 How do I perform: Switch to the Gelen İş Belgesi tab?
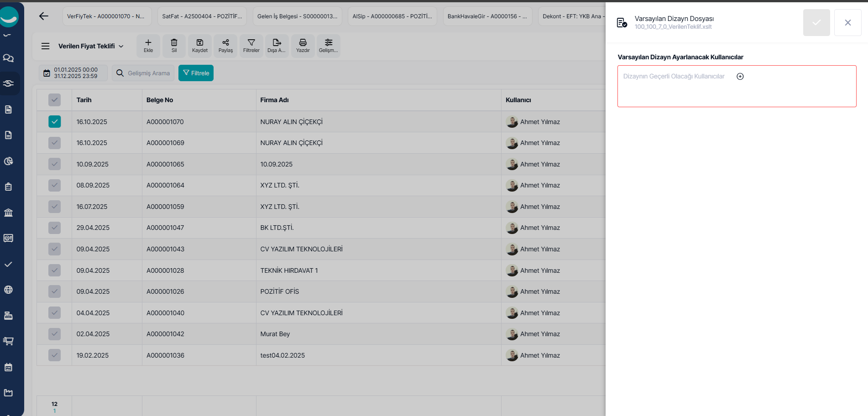click(x=297, y=16)
